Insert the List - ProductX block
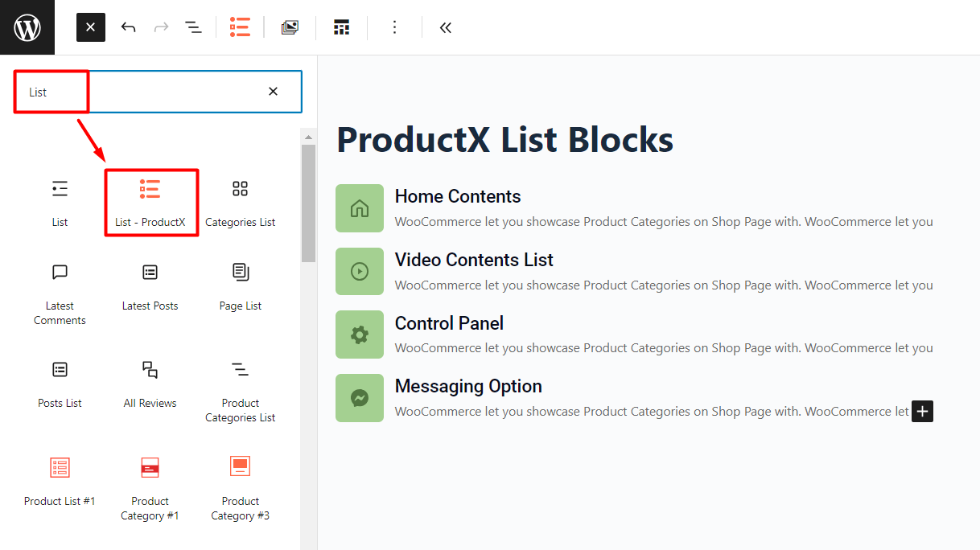Image resolution: width=980 pixels, height=550 pixels. pos(150,203)
